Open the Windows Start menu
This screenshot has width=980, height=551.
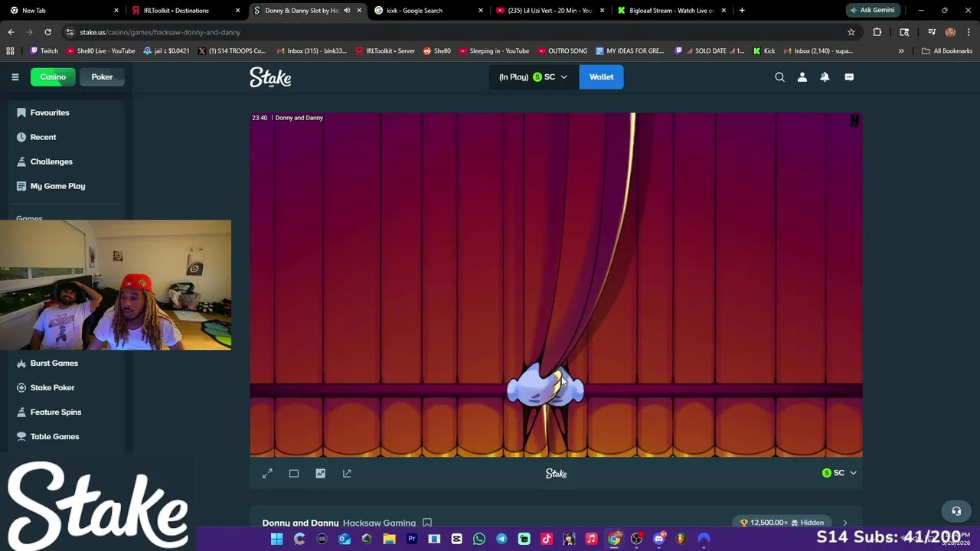click(276, 539)
